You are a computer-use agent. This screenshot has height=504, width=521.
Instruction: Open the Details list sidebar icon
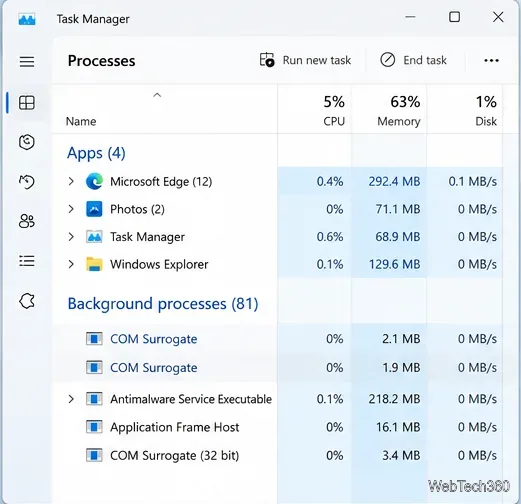click(27, 261)
